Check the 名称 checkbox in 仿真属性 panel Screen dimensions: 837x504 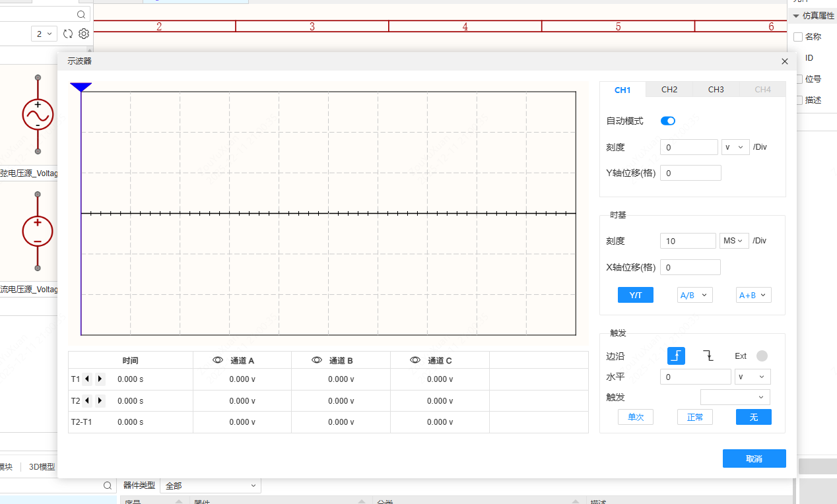[x=797, y=36]
